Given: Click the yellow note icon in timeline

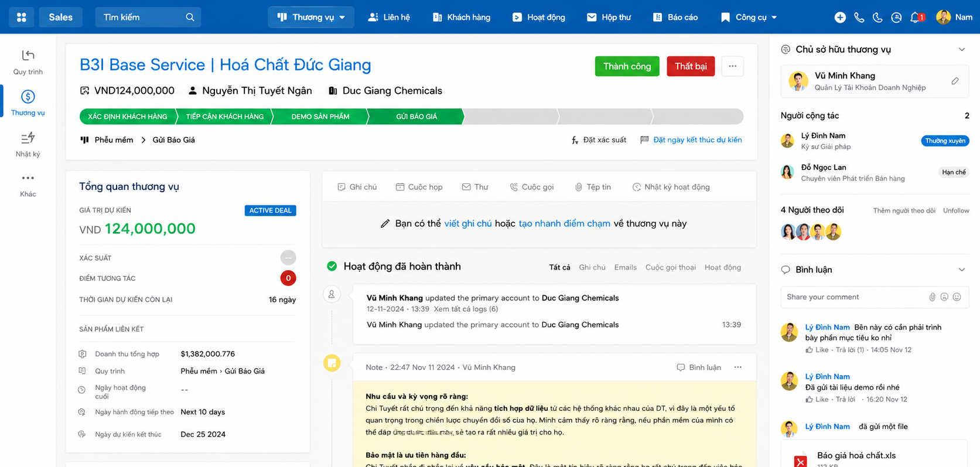Looking at the screenshot, I should [332, 363].
